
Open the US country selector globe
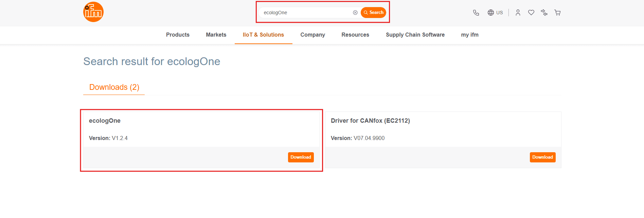coord(495,13)
